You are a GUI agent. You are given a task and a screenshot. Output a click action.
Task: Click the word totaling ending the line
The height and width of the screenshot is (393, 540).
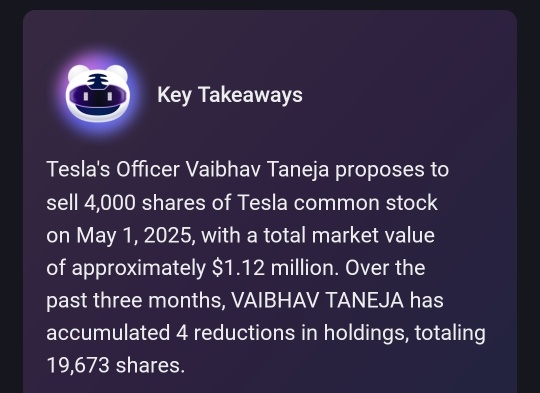point(450,333)
